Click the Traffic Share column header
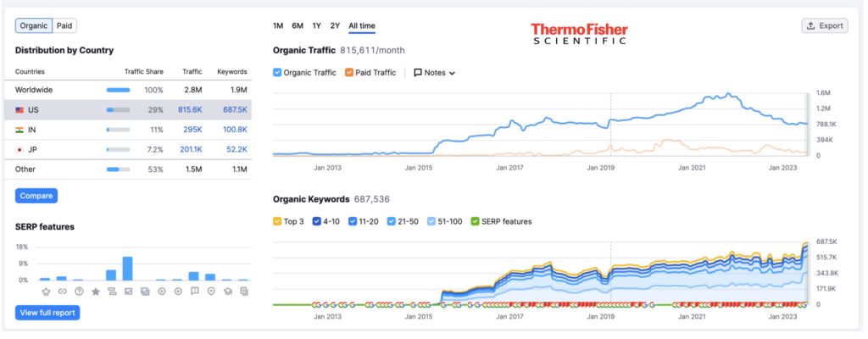Screen dimensions: 868x339 tap(144, 72)
